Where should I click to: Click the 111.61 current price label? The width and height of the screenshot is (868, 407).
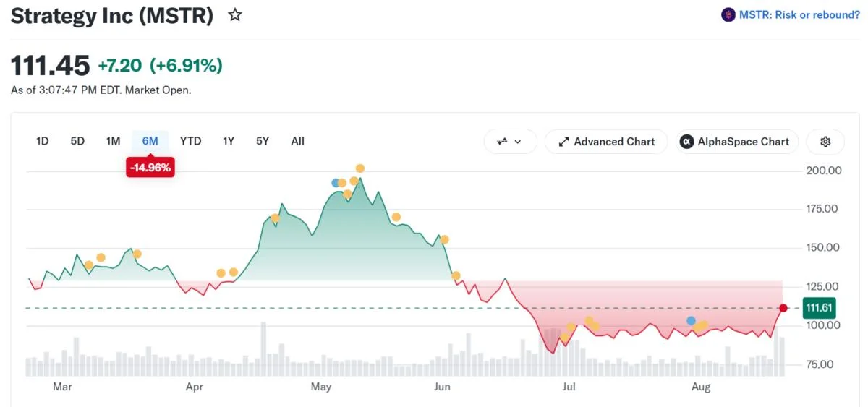pyautogui.click(x=819, y=308)
